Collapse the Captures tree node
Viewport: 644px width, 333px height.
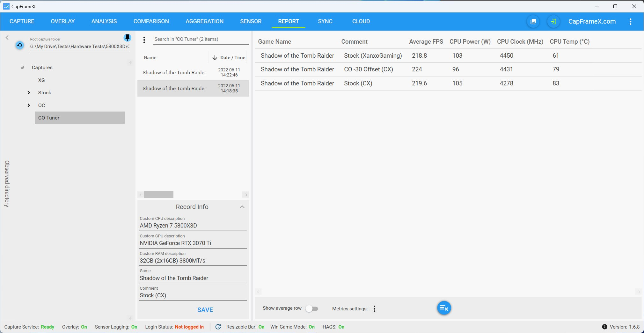[22, 68]
